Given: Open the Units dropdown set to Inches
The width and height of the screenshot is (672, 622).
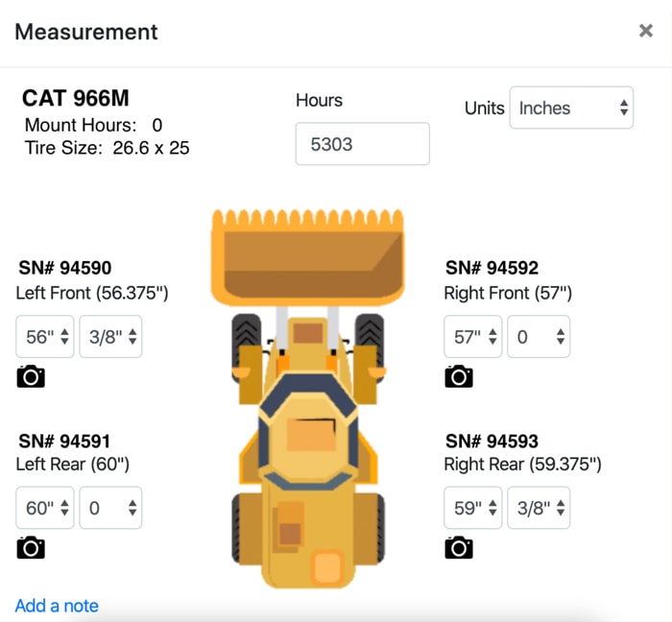Looking at the screenshot, I should (571, 108).
